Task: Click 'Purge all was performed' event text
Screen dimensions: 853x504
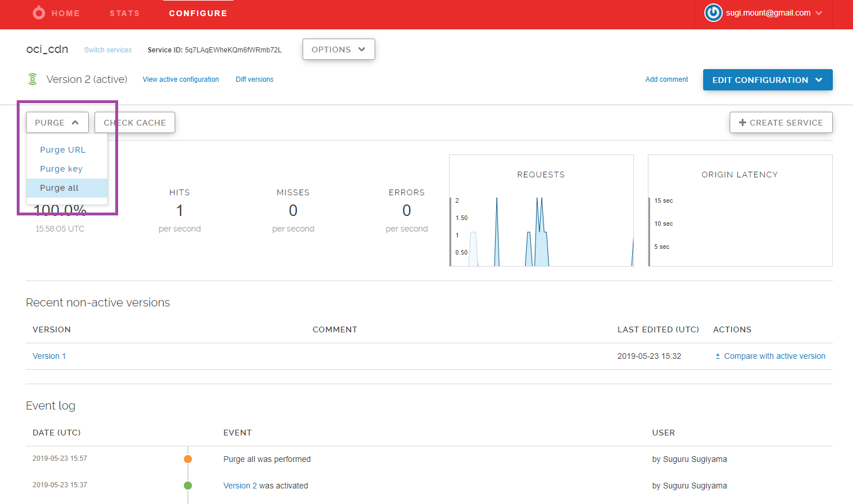Action: (267, 459)
